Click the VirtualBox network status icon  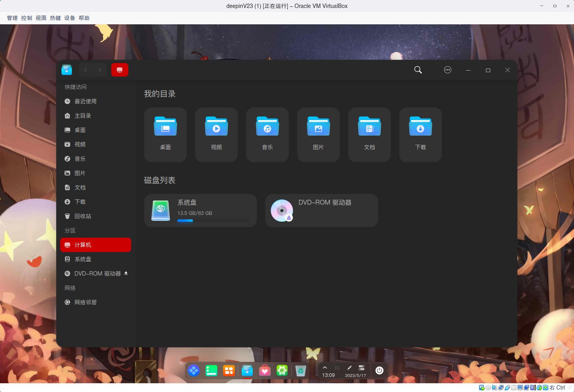pos(501,388)
